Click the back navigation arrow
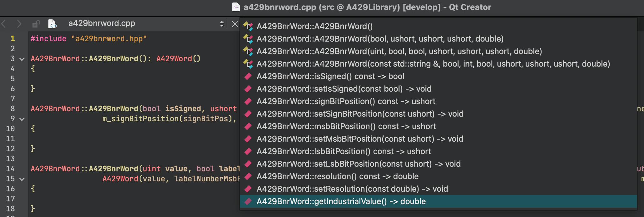 pos(4,24)
